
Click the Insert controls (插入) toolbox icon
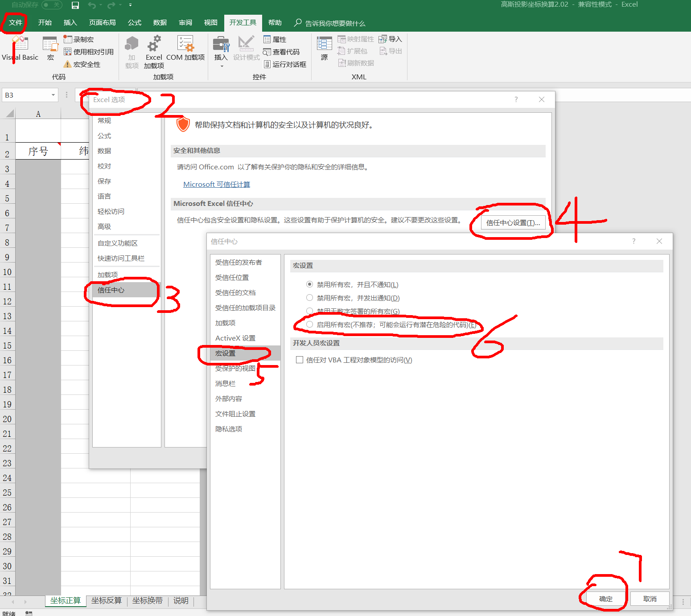[x=221, y=44]
